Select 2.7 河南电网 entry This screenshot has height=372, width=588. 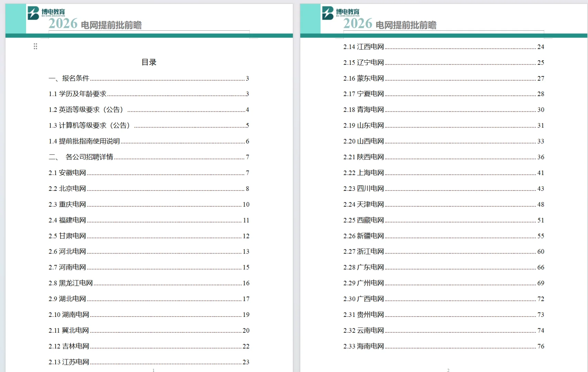coord(149,267)
